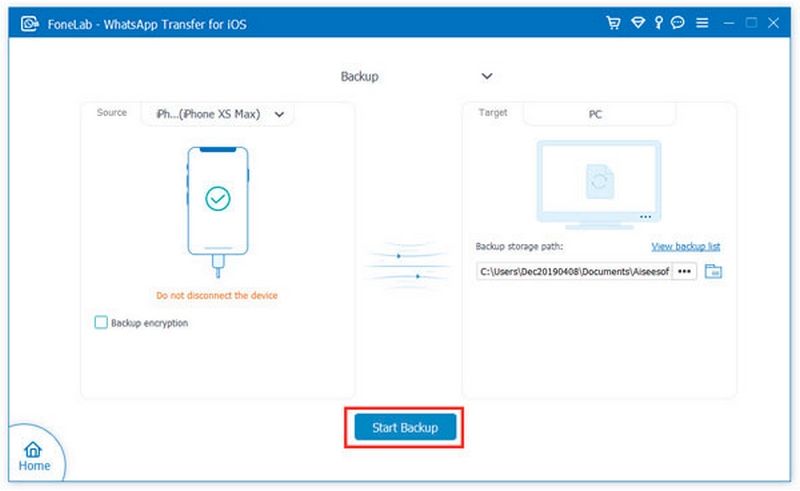Open the View backup list link

point(686,246)
